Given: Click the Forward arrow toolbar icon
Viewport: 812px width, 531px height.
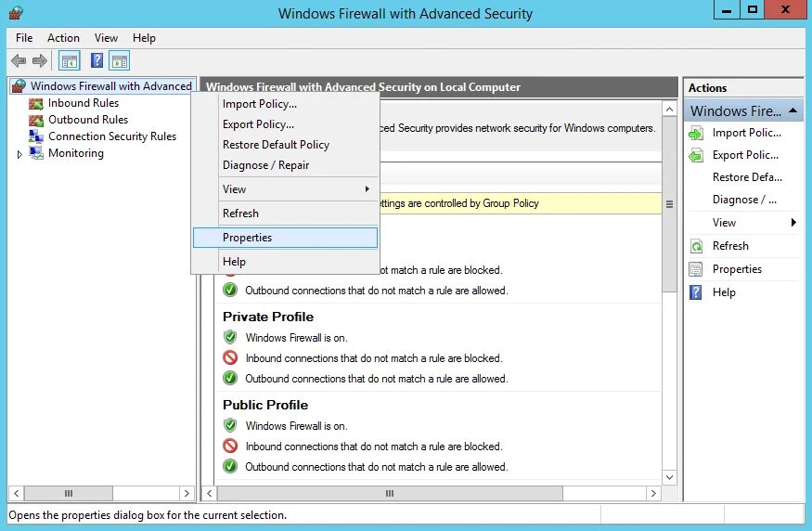Looking at the screenshot, I should coord(40,61).
